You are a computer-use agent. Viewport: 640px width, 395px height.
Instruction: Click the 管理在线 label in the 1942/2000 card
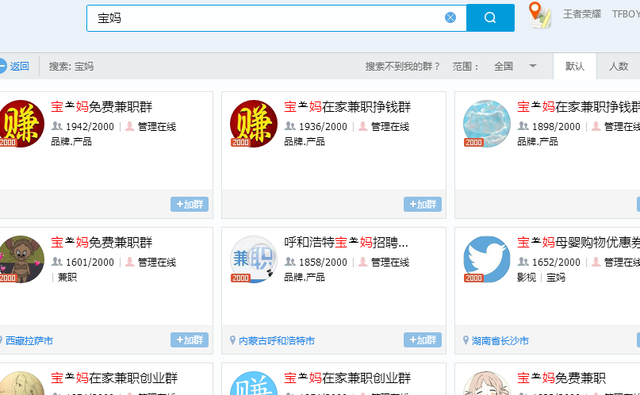pos(157,126)
